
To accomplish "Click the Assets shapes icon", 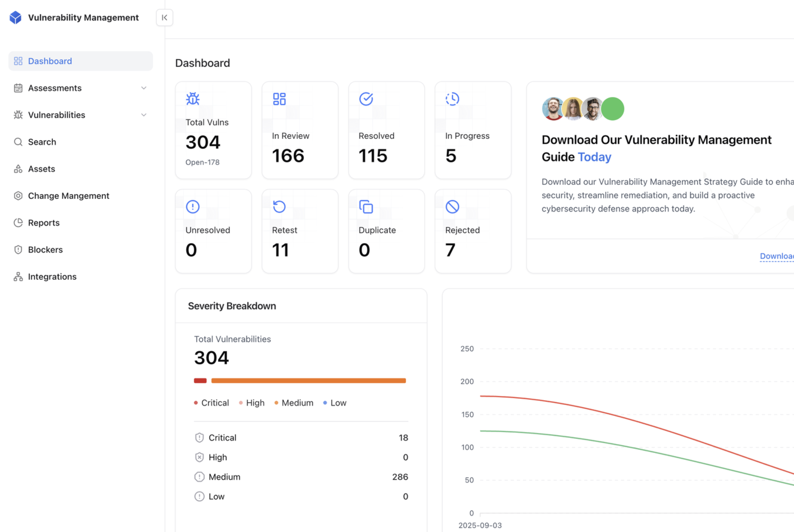I will (18, 169).
